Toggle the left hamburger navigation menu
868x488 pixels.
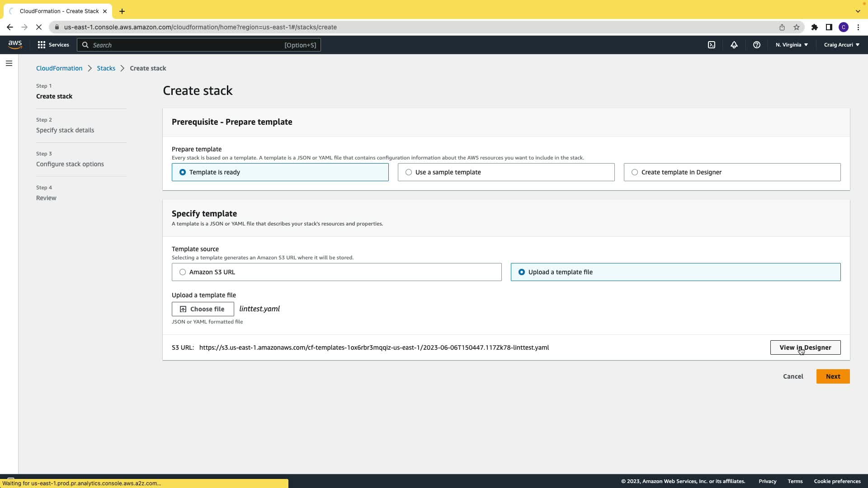[9, 63]
